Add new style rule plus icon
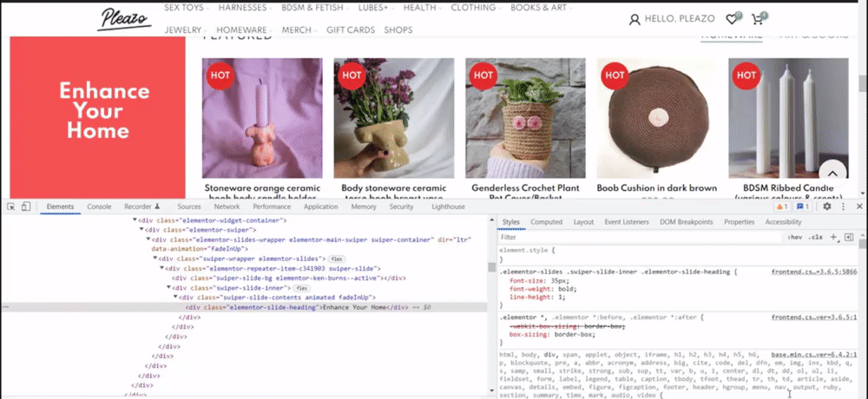Screen dimensions: 868x399 pos(833,237)
